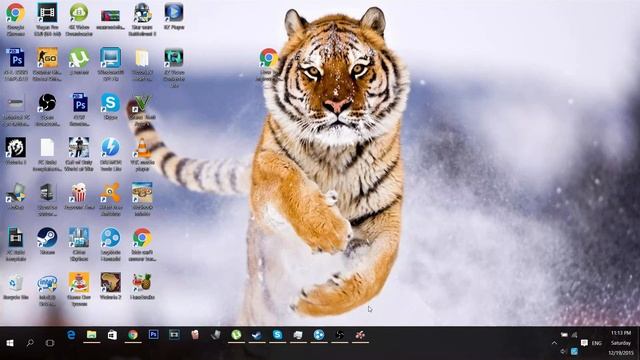Image resolution: width=640 pixels, height=360 pixels.
Task: Open Google Chrome shortcut beside Vegas Pro icon
Action: tap(16, 19)
